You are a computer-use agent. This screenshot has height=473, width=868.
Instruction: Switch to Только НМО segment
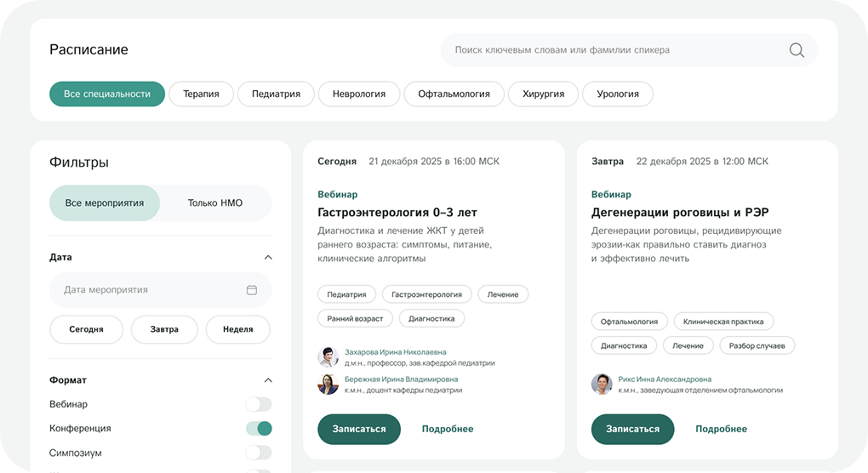pos(215,203)
